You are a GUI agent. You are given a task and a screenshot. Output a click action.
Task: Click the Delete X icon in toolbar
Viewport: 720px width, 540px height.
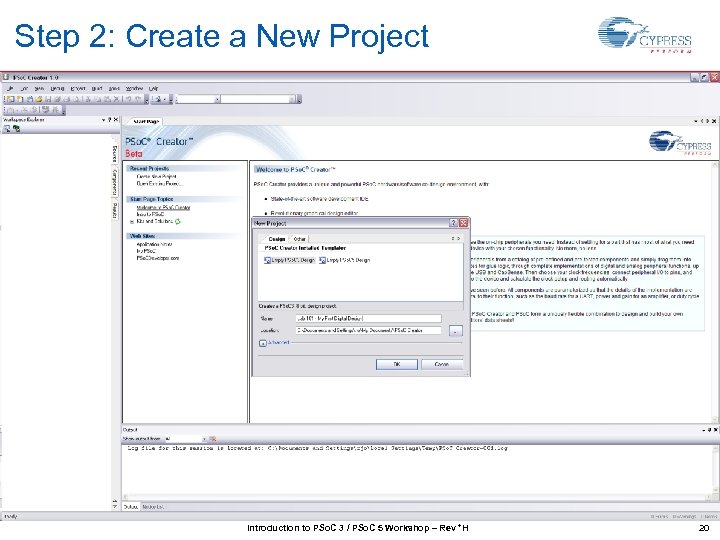pyautogui.click(x=116, y=99)
